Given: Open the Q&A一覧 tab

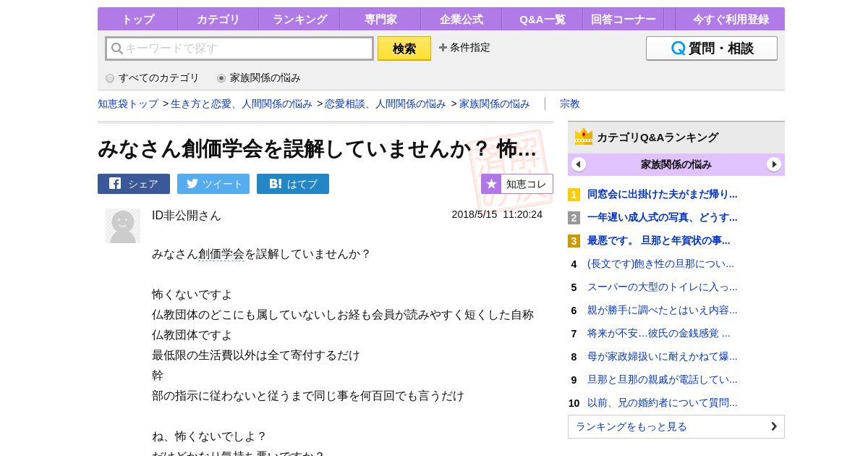Looking at the screenshot, I should click(x=542, y=19).
